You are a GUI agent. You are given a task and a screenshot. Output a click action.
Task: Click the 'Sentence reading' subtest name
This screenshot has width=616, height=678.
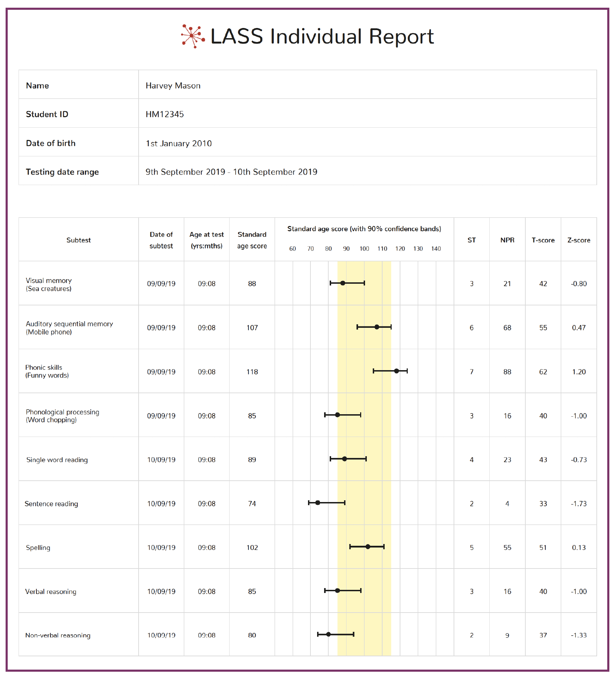(x=51, y=504)
